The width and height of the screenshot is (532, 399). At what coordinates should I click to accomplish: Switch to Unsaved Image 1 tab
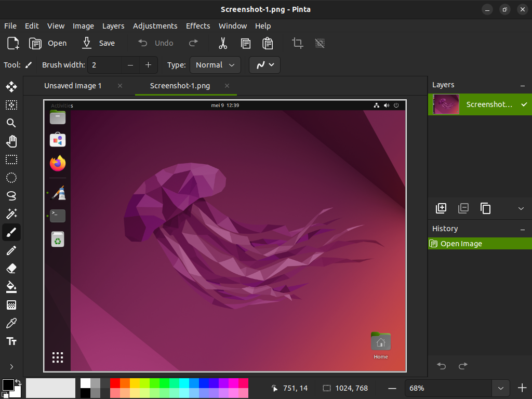click(x=73, y=86)
